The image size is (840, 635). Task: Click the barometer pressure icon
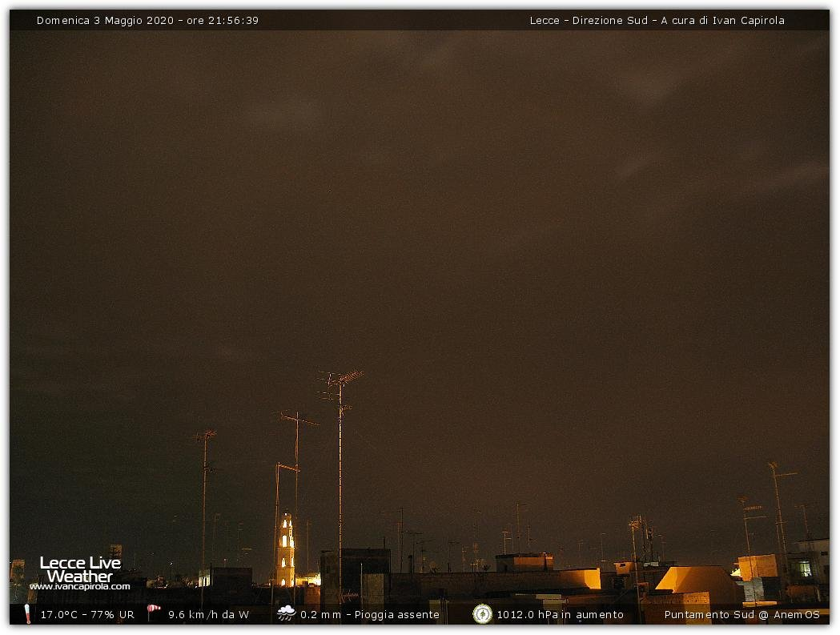click(x=482, y=614)
